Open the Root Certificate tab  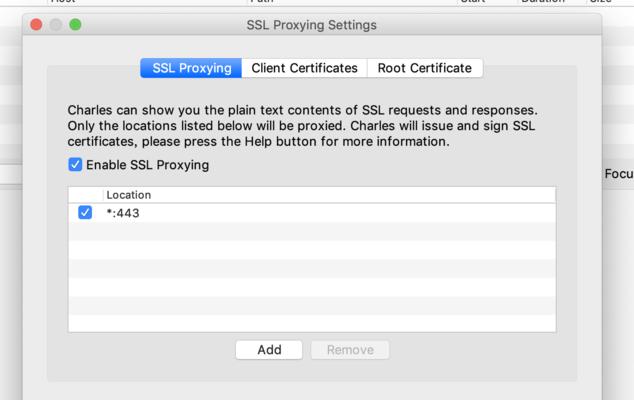point(425,68)
